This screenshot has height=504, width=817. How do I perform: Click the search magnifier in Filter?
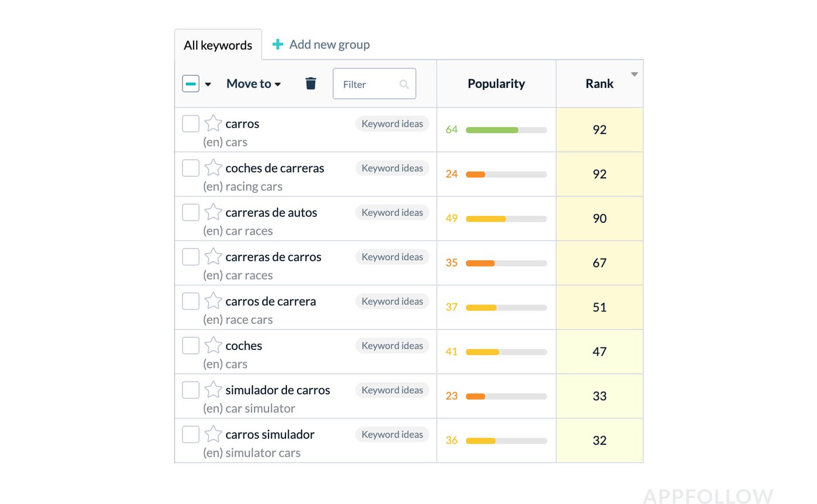pos(404,84)
